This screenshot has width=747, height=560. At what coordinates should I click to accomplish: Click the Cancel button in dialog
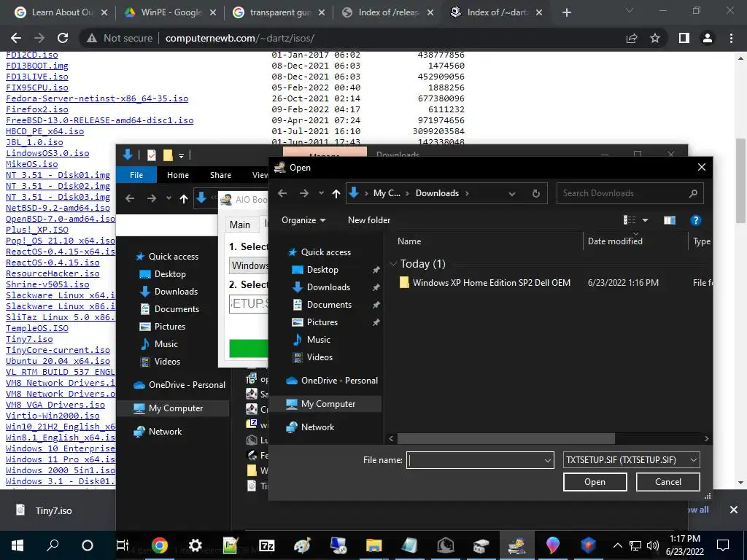pyautogui.click(x=668, y=482)
